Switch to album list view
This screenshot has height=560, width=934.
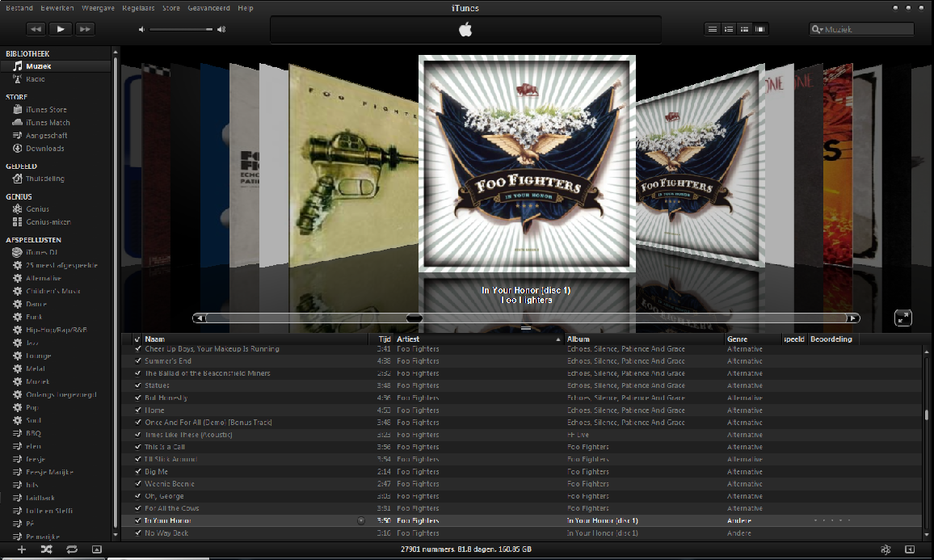(x=729, y=28)
